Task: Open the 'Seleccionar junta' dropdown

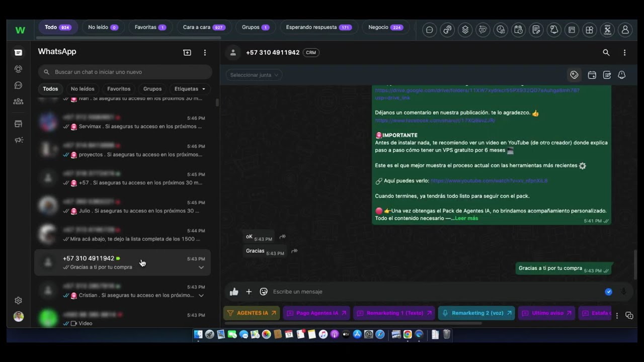Action: click(x=254, y=75)
